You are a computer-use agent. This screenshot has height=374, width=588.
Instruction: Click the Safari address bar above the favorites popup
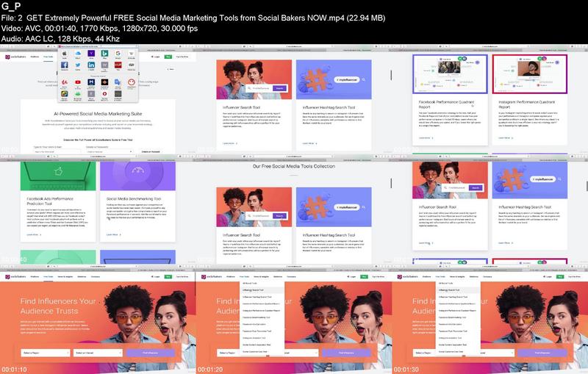[x=98, y=46]
